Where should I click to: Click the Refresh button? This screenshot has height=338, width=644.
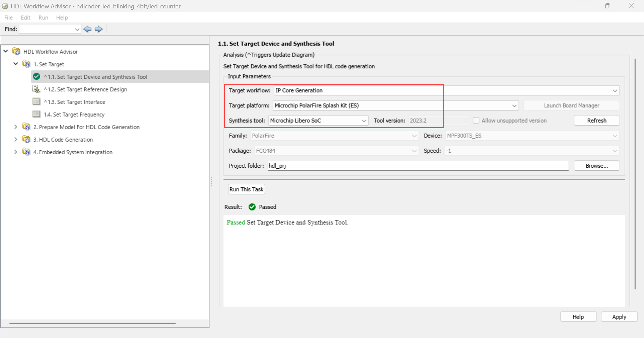pyautogui.click(x=596, y=120)
